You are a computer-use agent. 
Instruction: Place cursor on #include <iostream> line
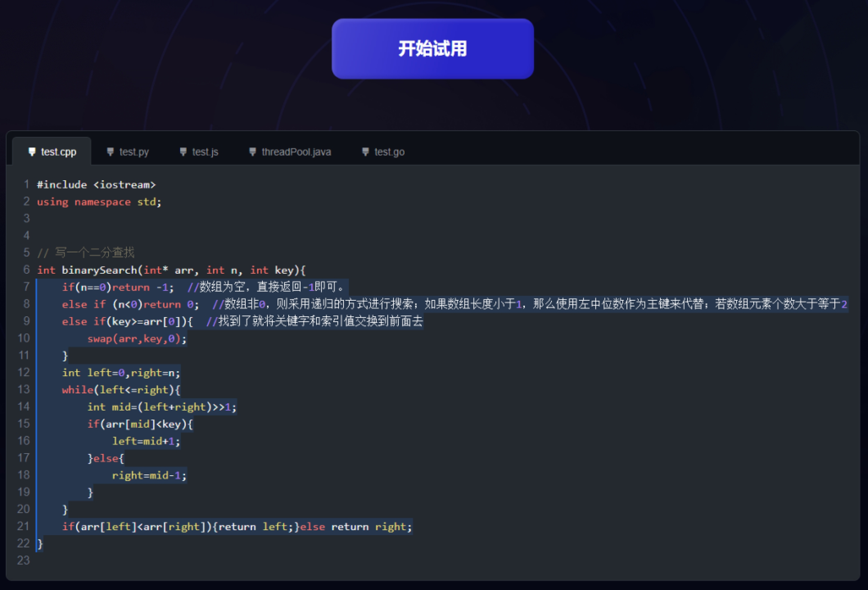96,185
